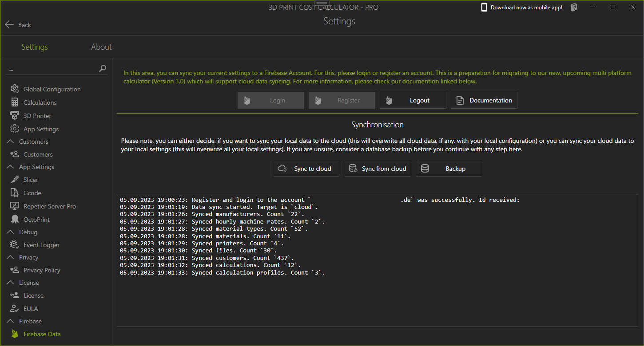Open the help book icon in title bar

point(574,7)
